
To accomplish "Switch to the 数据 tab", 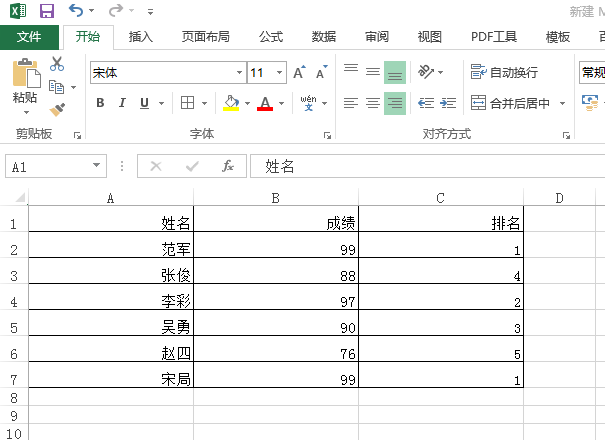I will (x=324, y=37).
